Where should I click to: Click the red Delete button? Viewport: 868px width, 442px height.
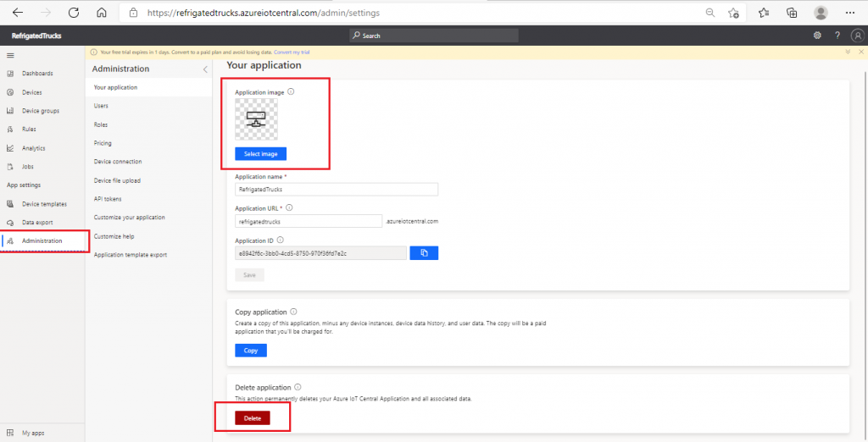click(253, 418)
